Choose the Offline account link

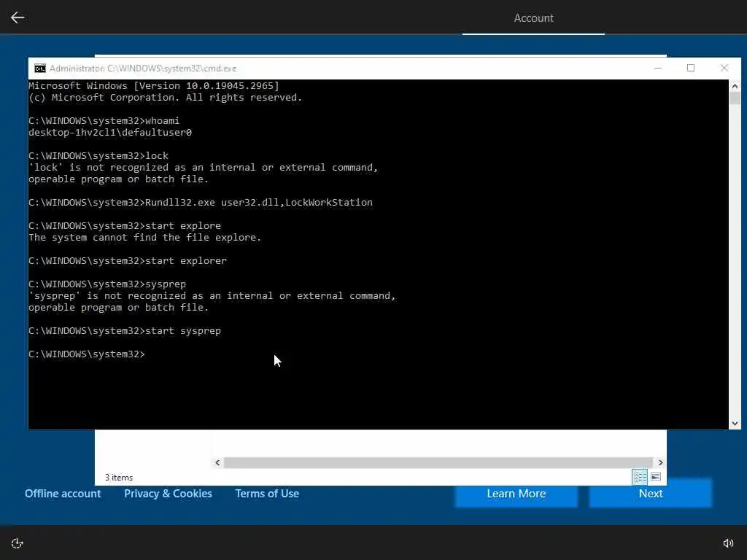point(63,494)
